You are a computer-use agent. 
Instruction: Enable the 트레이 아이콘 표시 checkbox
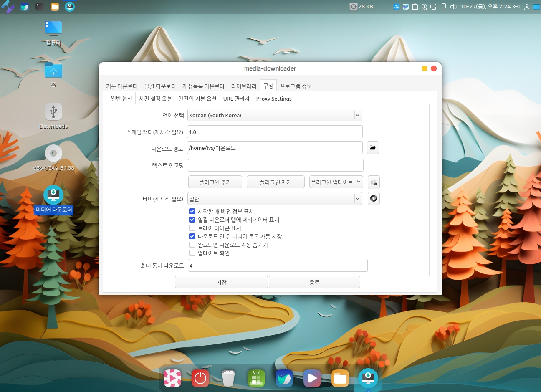[x=192, y=228]
